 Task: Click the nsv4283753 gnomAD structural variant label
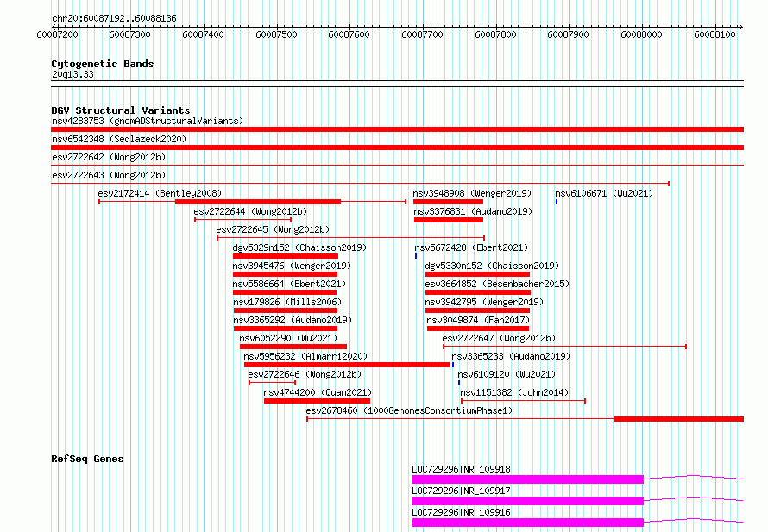(x=148, y=121)
